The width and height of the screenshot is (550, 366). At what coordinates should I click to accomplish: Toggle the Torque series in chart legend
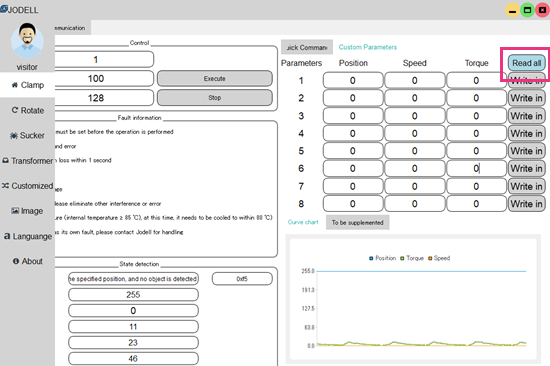412,258
